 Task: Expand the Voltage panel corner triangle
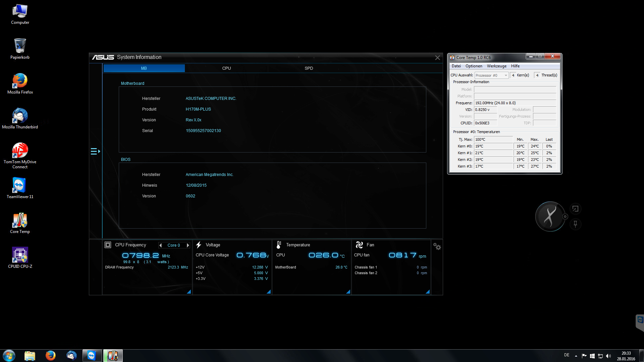click(x=268, y=292)
